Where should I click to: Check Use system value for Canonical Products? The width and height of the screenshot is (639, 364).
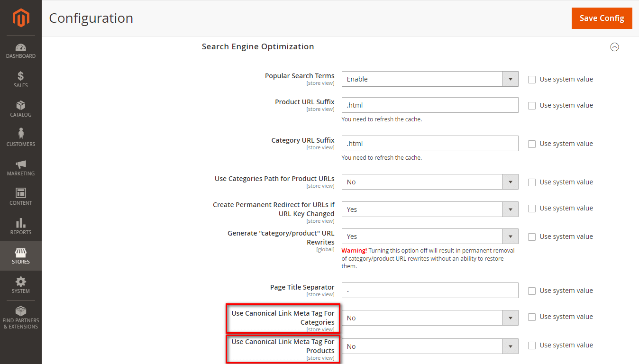[x=532, y=346]
